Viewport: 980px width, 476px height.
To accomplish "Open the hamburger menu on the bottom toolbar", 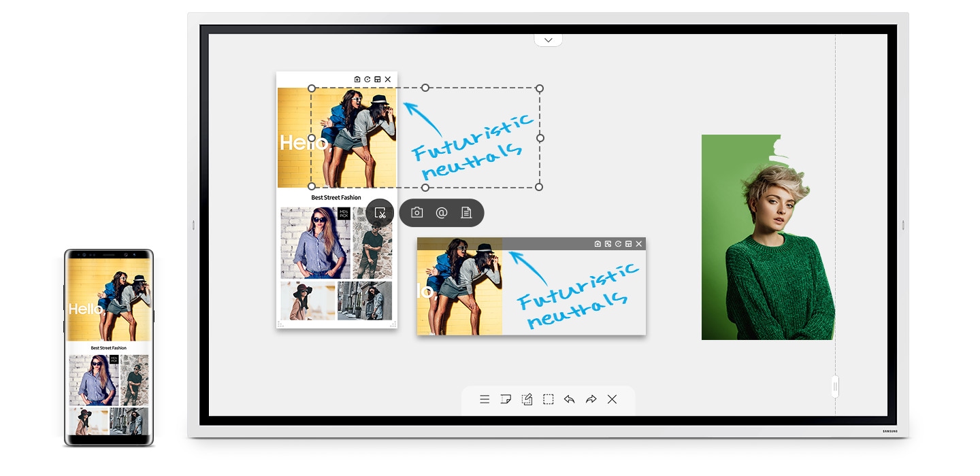I will (x=484, y=399).
